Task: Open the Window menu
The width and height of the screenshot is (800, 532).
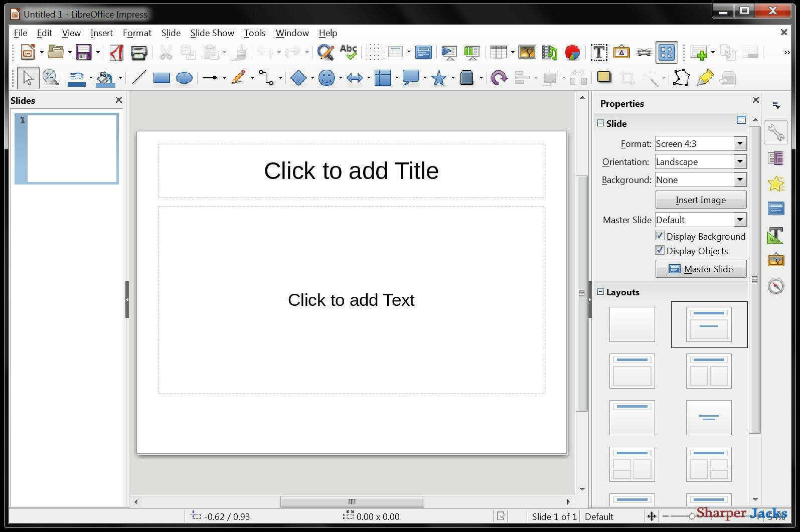Action: 292,33
